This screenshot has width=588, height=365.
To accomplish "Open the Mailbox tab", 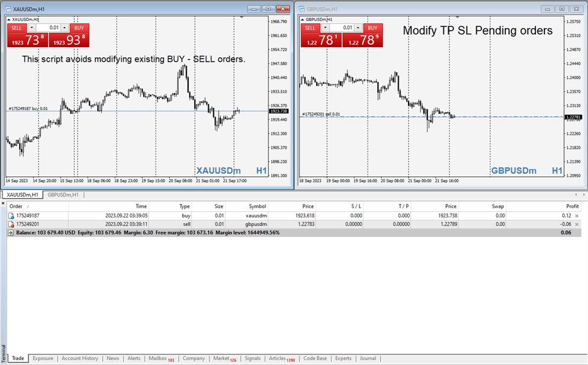I will coord(161,359).
